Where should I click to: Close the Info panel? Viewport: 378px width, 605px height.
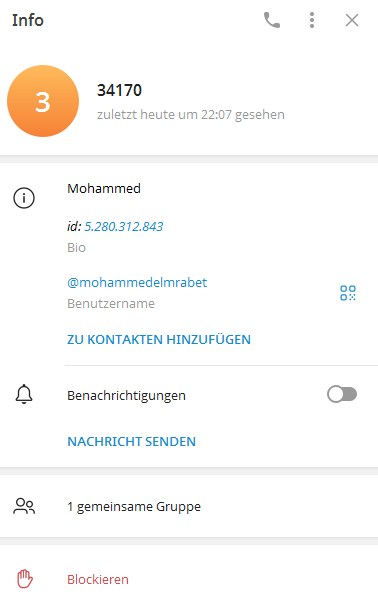pyautogui.click(x=352, y=20)
